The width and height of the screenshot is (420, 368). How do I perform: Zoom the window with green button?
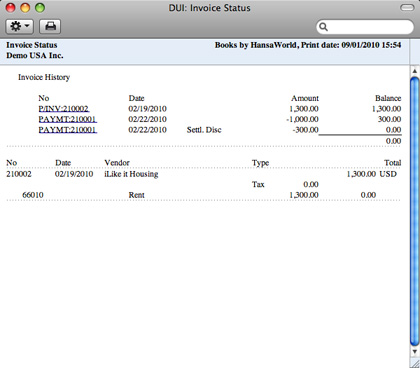click(x=40, y=8)
